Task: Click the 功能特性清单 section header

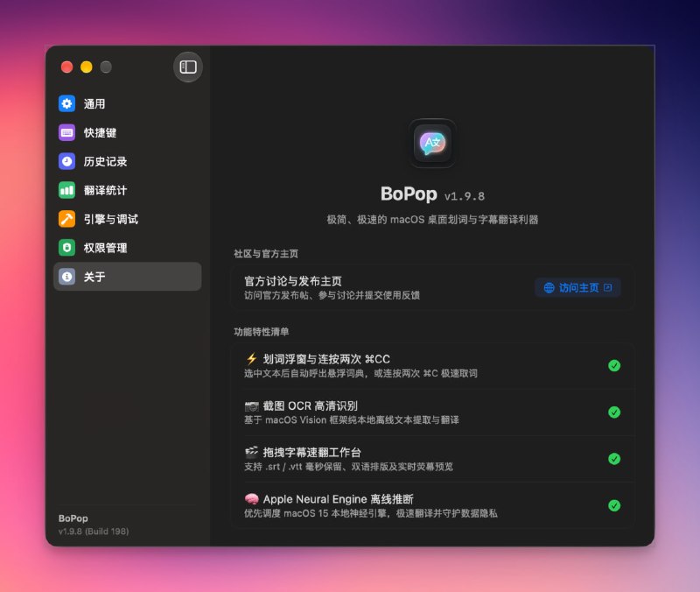Action: (x=261, y=332)
